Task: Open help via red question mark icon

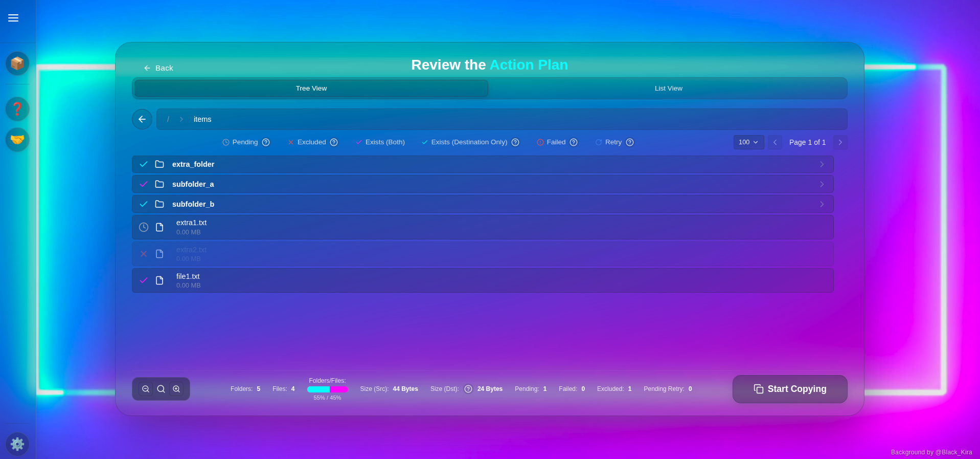Action: [17, 109]
